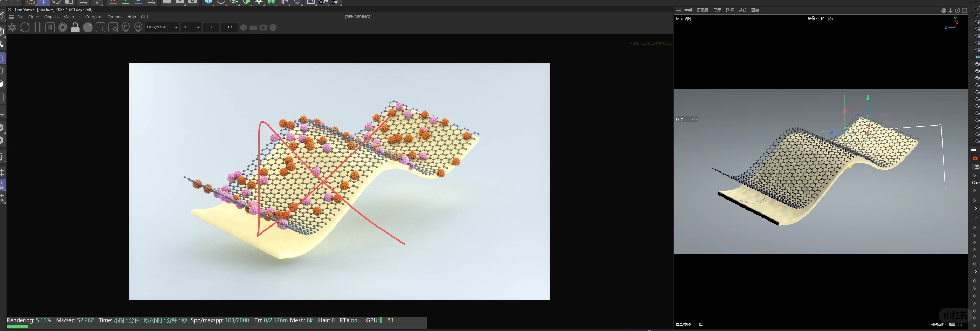980x331 pixels.
Task: Open the File menu in Live Viewer
Action: pyautogui.click(x=21, y=17)
